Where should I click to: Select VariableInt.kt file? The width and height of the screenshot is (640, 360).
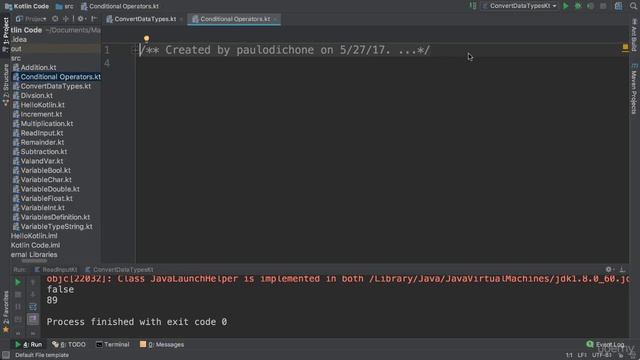click(42, 208)
